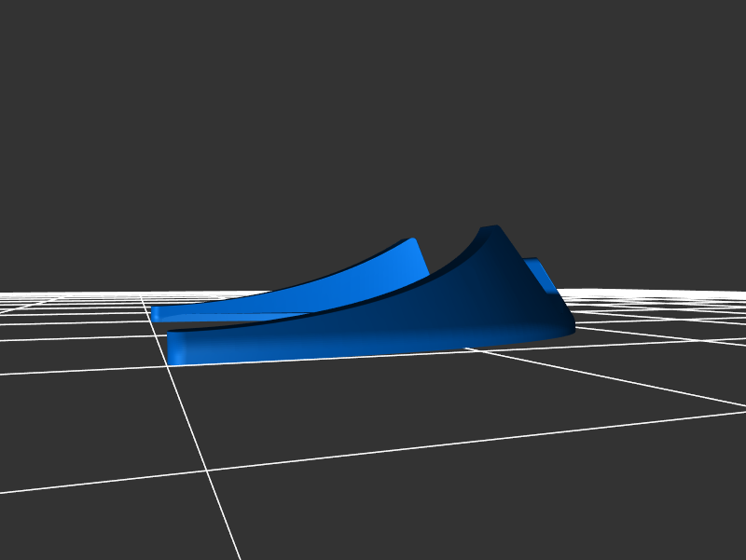Click the grid line intersection below the model's left end
The height and width of the screenshot is (560, 746).
pyautogui.click(x=169, y=367)
